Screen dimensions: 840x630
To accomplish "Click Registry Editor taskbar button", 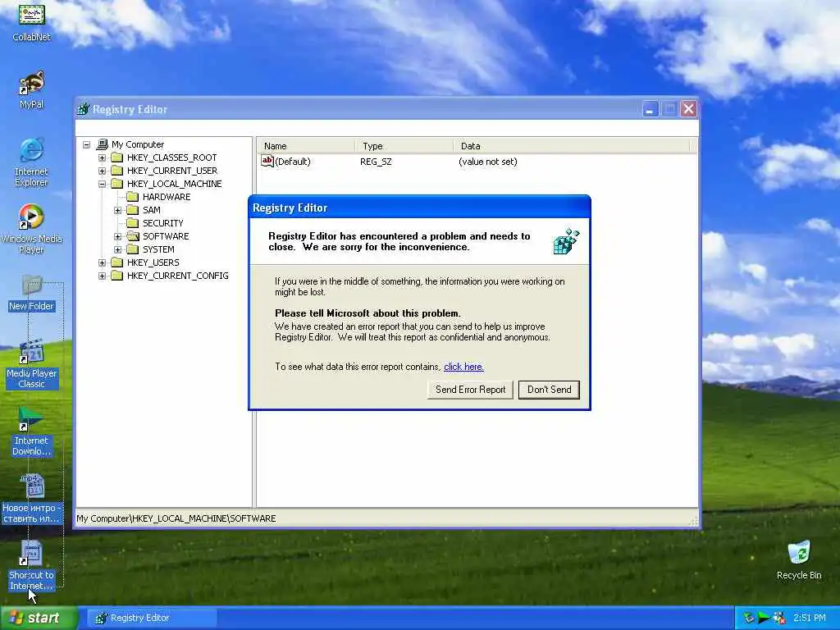I will pos(152,618).
